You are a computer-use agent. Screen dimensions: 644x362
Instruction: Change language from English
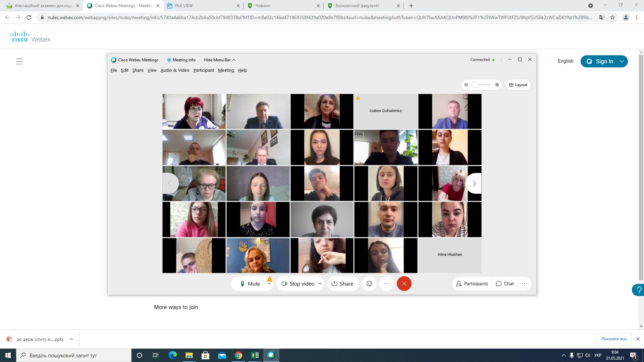[x=566, y=61]
